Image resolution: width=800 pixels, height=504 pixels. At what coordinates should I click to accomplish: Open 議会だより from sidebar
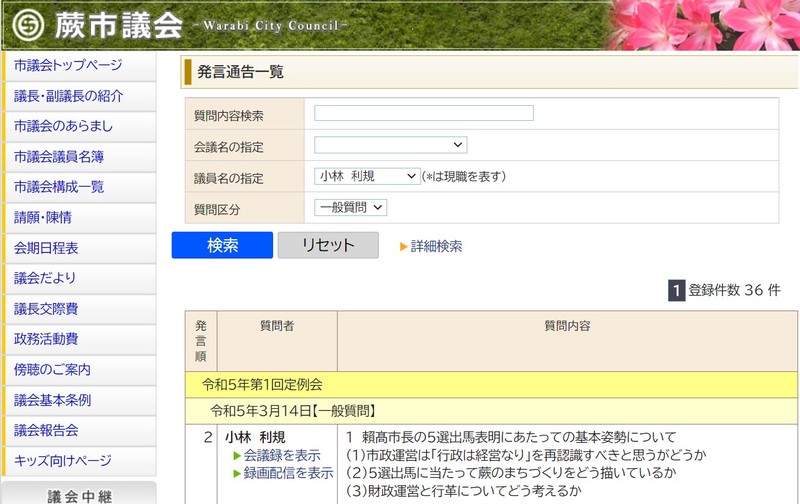(45, 278)
